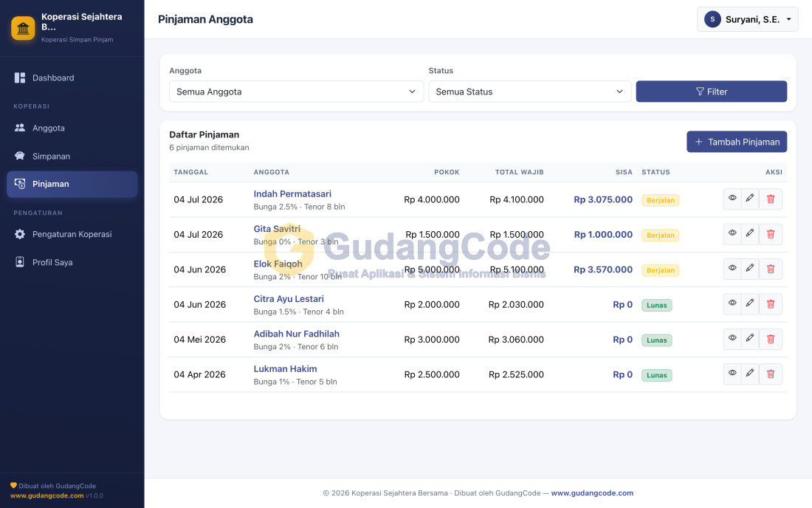Delete Gita Savitri loan trash icon

click(x=771, y=234)
